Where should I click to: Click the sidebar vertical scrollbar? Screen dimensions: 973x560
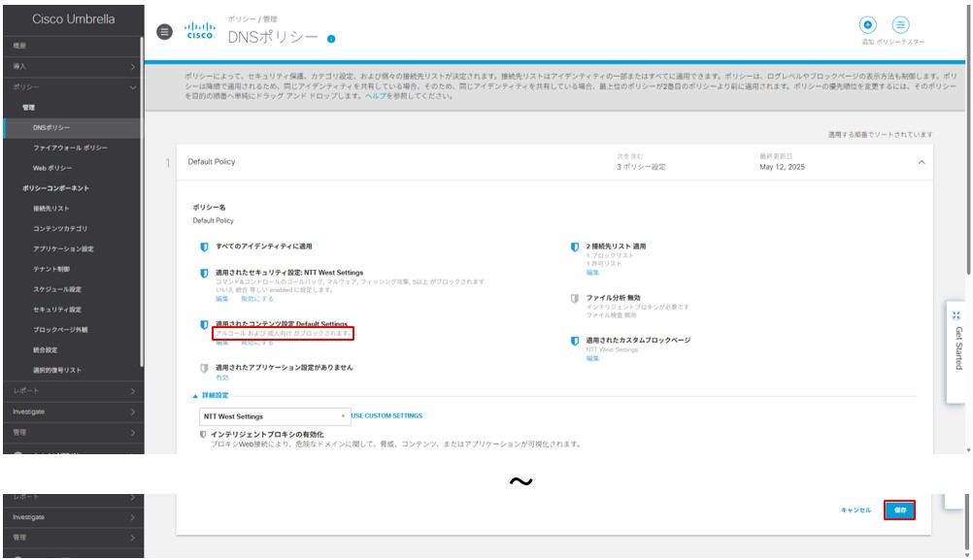(x=142, y=202)
